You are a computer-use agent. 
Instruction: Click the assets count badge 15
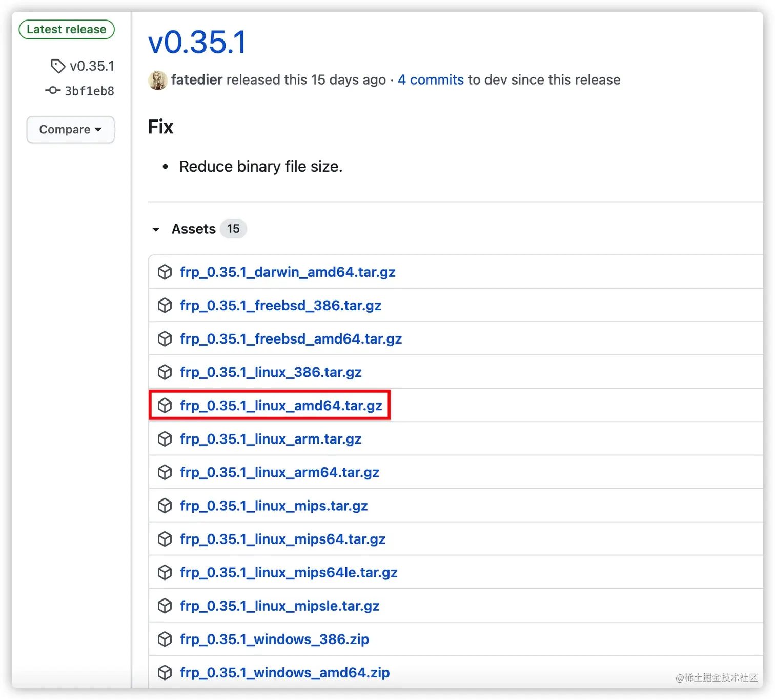click(233, 229)
